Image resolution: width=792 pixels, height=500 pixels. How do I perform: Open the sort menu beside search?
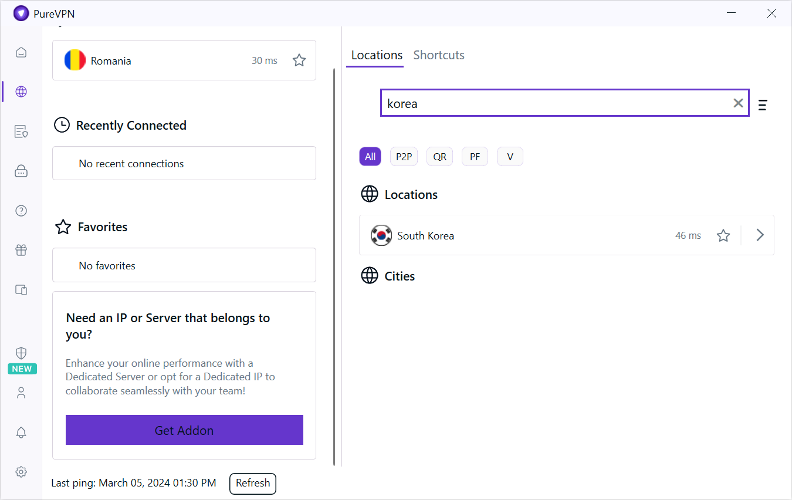point(763,104)
